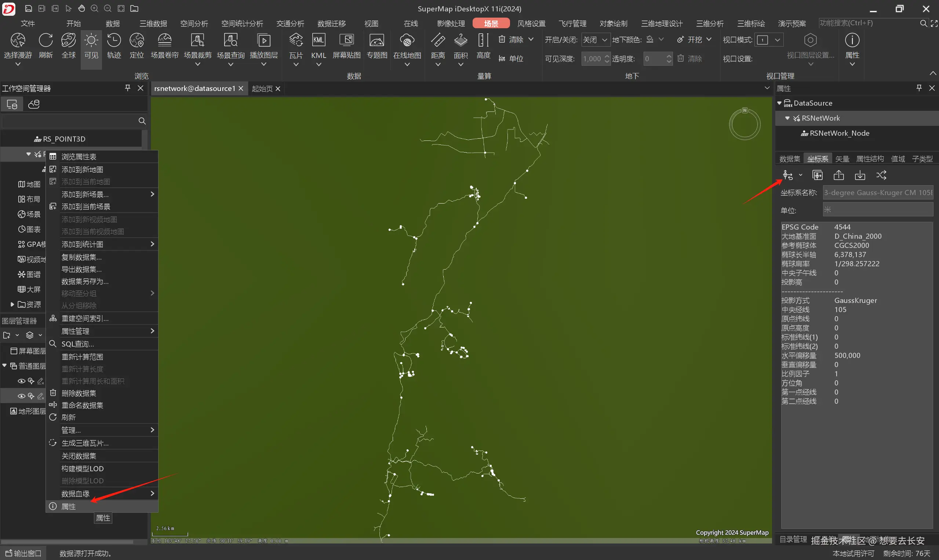Expand the 选择漫游 dropdown arrow
The width and height of the screenshot is (939, 560).
coord(18,64)
